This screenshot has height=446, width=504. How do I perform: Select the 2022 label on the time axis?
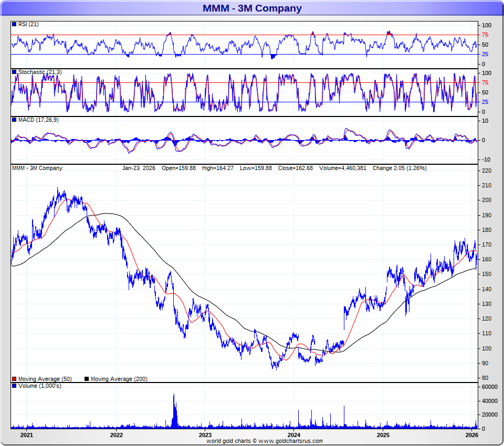pyautogui.click(x=116, y=436)
